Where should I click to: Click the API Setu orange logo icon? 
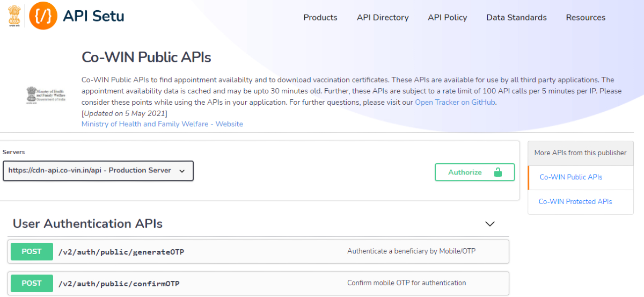click(x=43, y=16)
